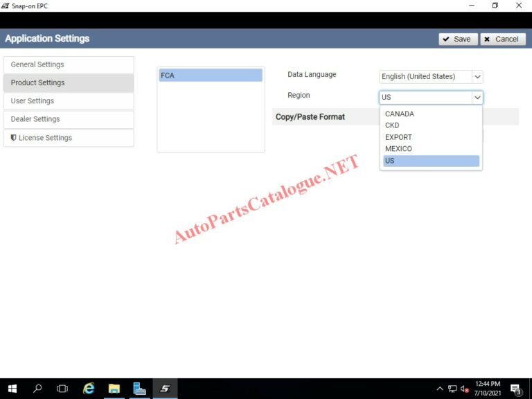
Task: Choose CANADA from region list
Action: [431, 114]
